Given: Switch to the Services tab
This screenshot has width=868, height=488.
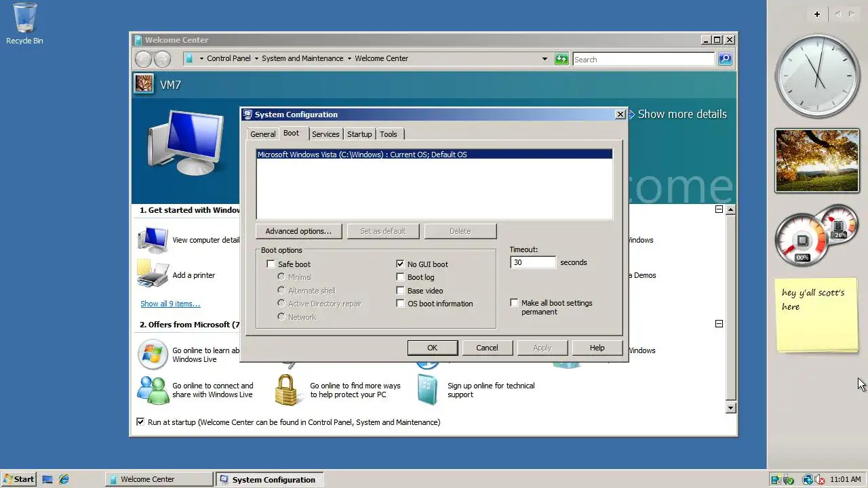Looking at the screenshot, I should (325, 134).
